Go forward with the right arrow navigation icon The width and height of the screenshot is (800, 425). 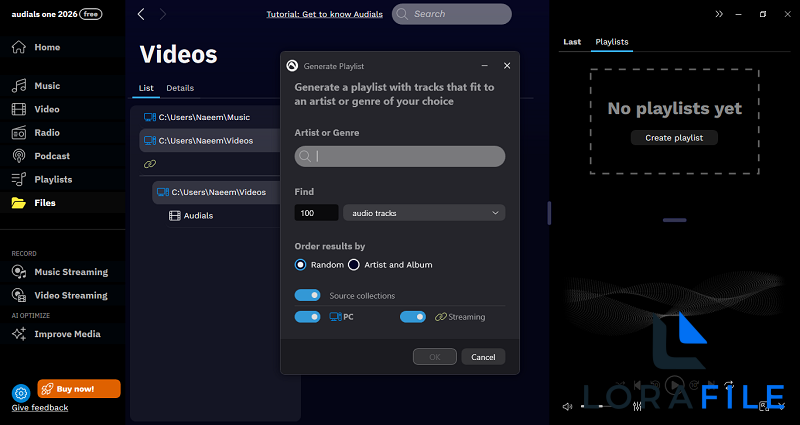(163, 14)
